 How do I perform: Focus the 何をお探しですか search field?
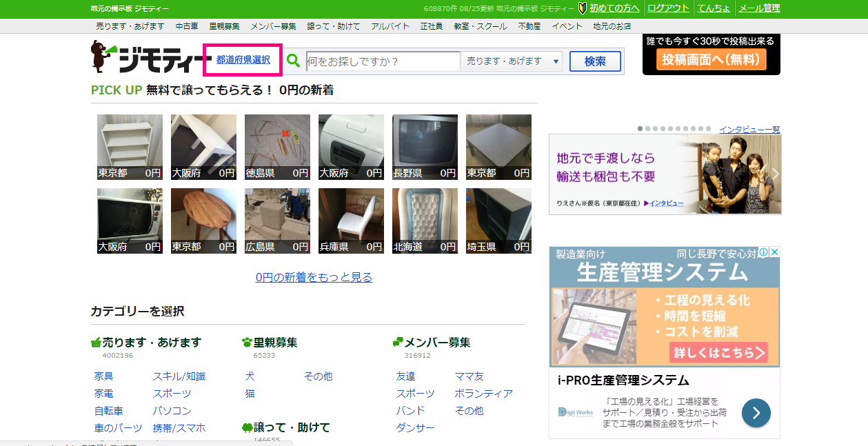(x=382, y=61)
